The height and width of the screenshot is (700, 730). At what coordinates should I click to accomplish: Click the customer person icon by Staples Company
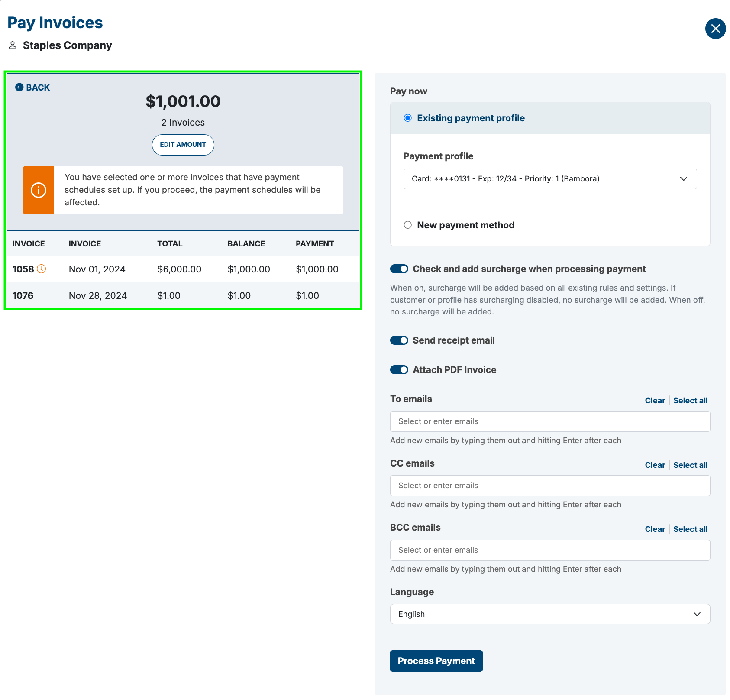pos(13,45)
